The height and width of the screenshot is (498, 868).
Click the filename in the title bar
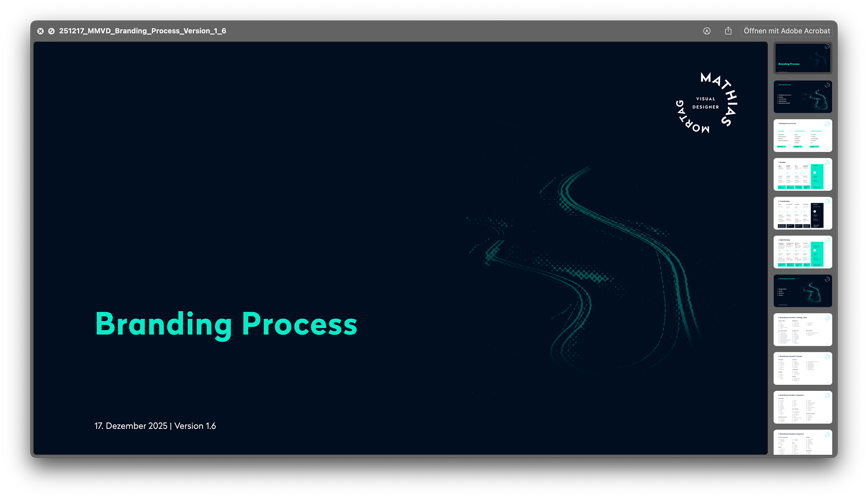tap(143, 31)
